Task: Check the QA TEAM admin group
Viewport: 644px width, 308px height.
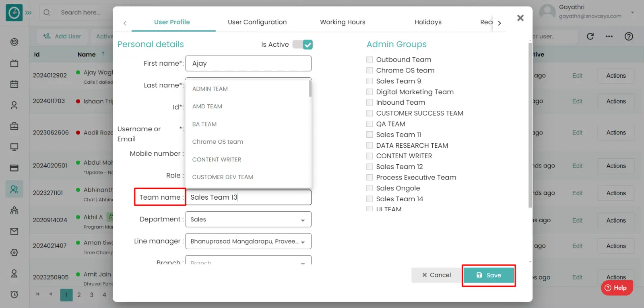Action: point(369,124)
